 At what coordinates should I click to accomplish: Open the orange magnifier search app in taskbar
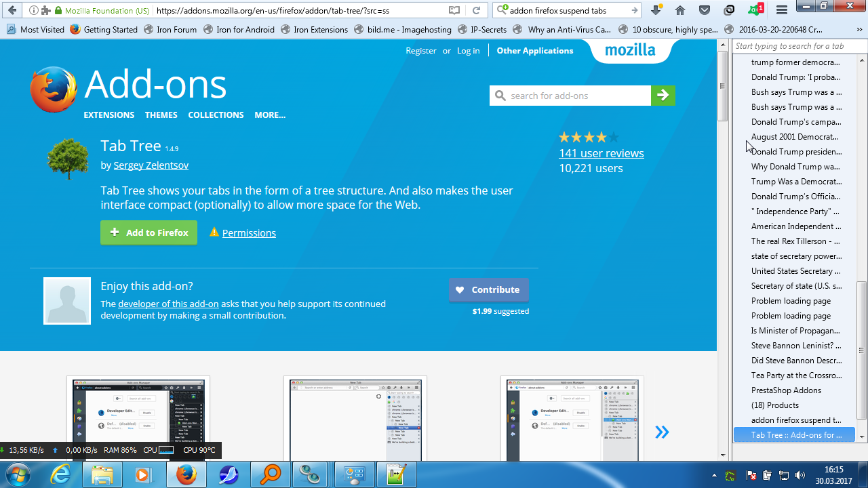(x=271, y=474)
